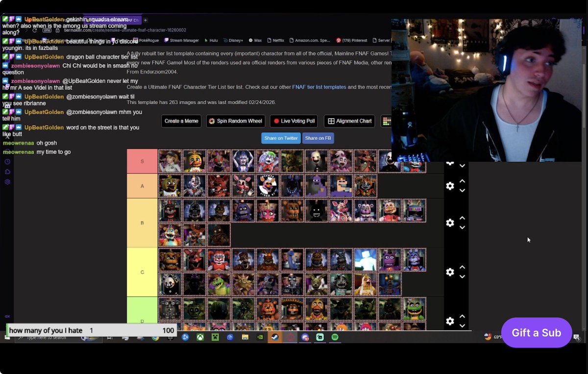The width and height of the screenshot is (588, 374).
Task: Open the Max bookmark
Action: coord(255,40)
